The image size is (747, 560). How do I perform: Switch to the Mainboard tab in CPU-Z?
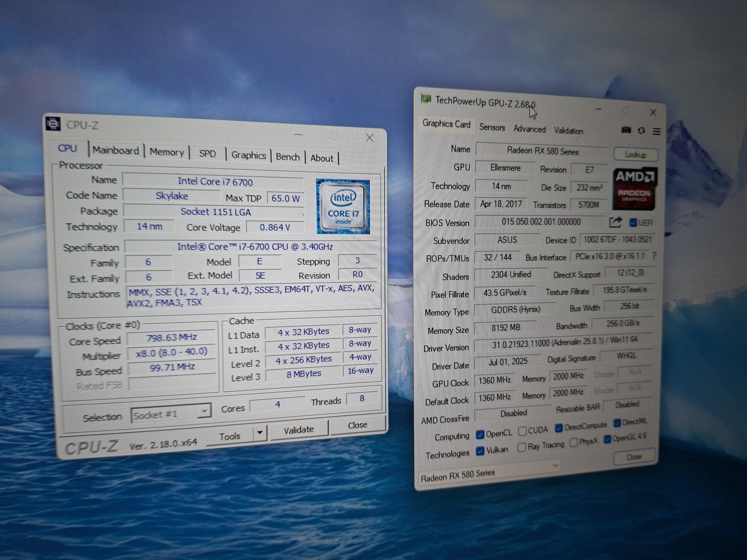116,150
